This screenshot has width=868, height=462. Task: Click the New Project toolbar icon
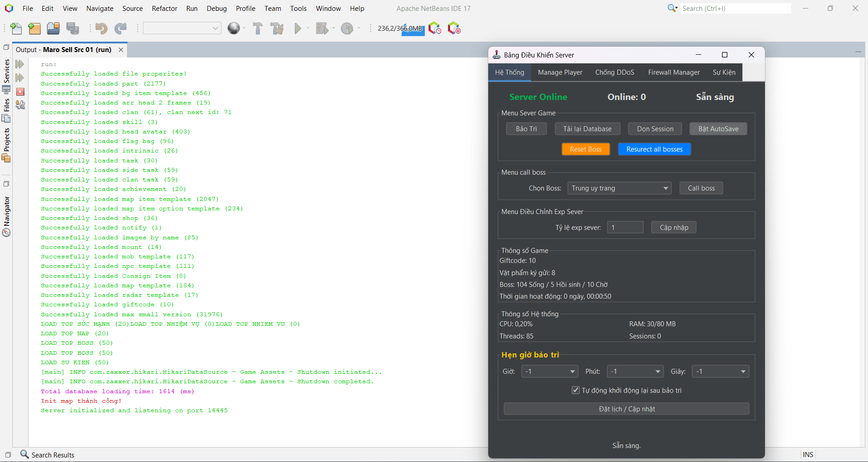pos(34,29)
